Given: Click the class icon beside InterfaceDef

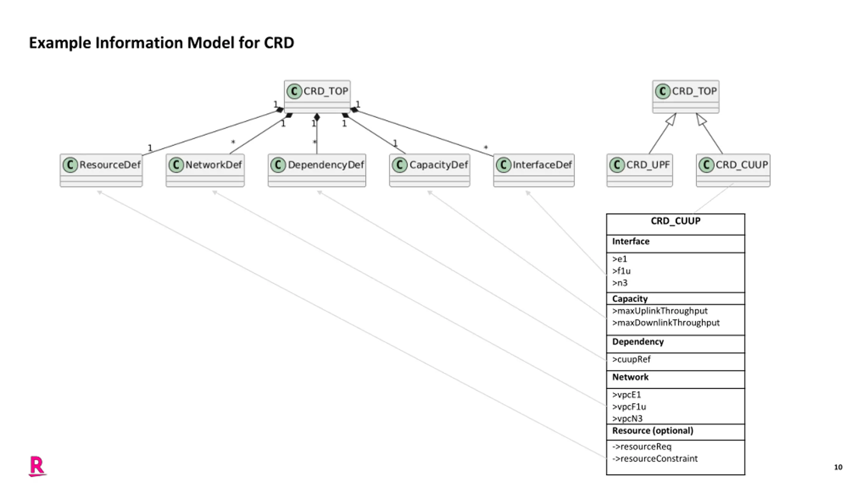Looking at the screenshot, I should tap(504, 165).
